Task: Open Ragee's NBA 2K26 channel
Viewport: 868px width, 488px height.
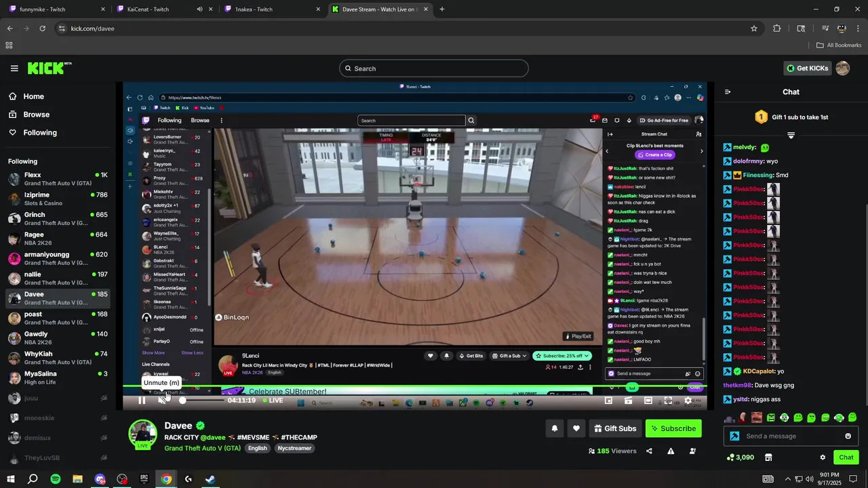Action: [x=58, y=239]
